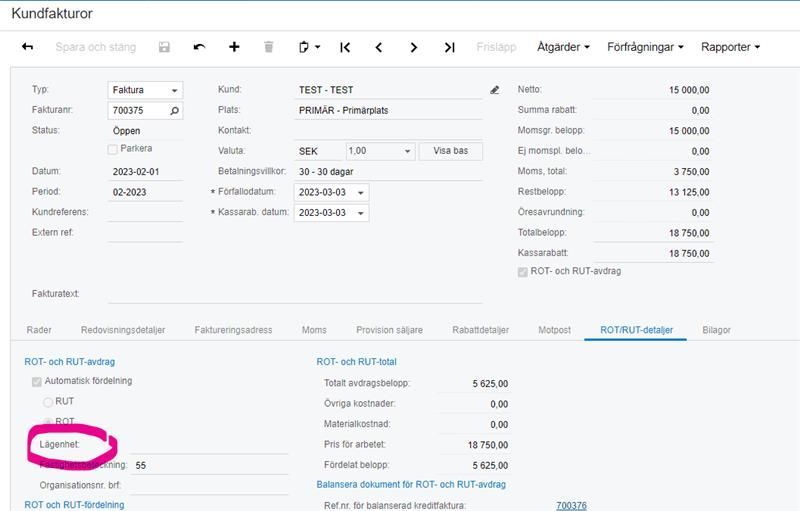Switch to the Provision säljare tab
Viewport: 800px width, 511px height.
coord(389,330)
